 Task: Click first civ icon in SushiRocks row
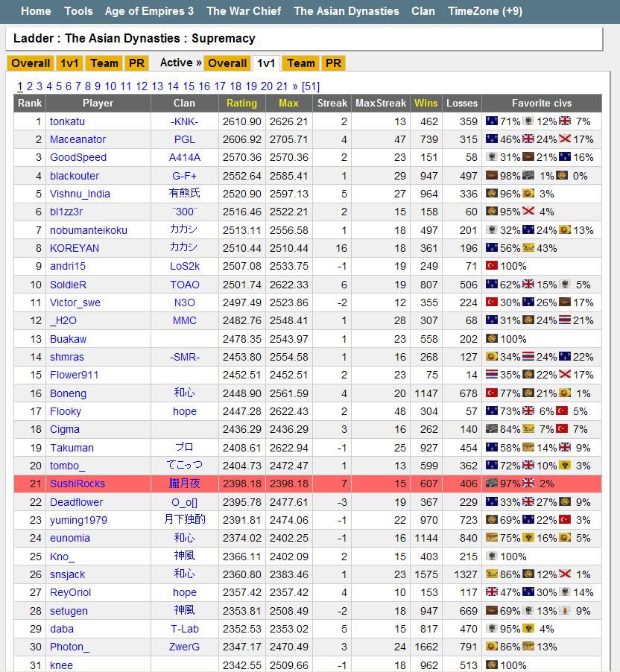[x=491, y=484]
